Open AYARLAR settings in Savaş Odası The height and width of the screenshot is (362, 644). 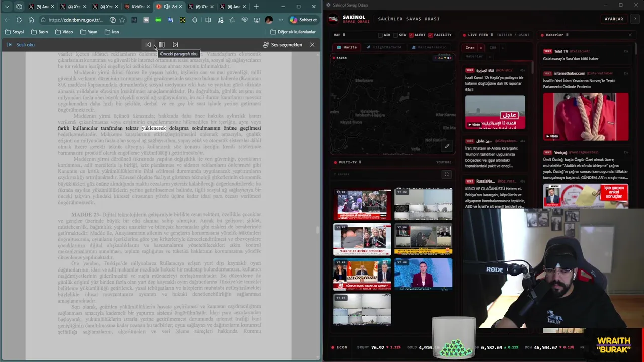click(x=614, y=19)
